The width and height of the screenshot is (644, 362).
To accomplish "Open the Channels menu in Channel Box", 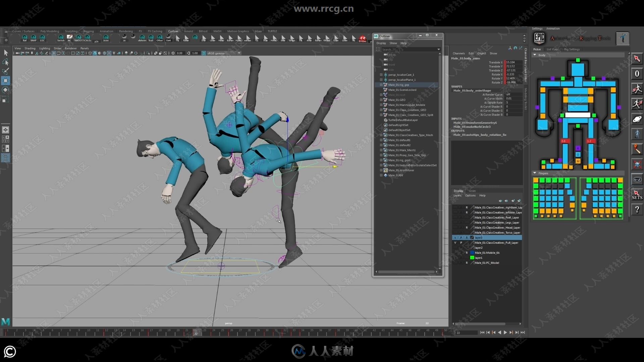I will tap(459, 53).
